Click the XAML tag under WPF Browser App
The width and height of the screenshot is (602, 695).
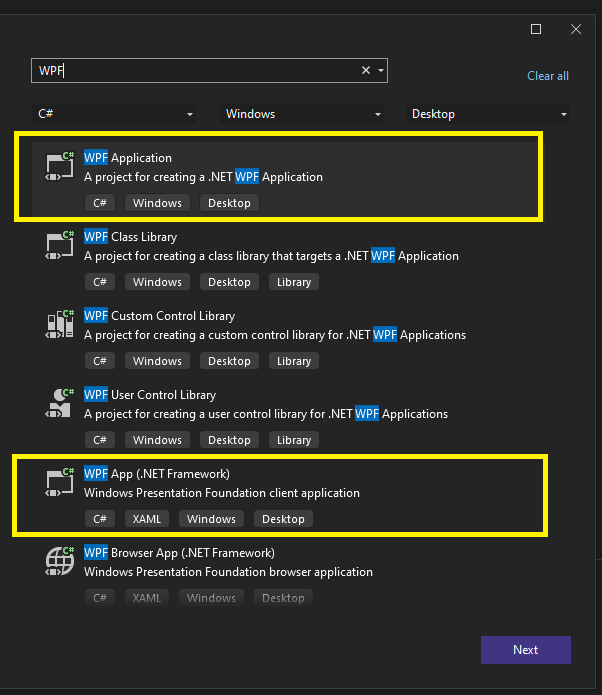point(147,597)
